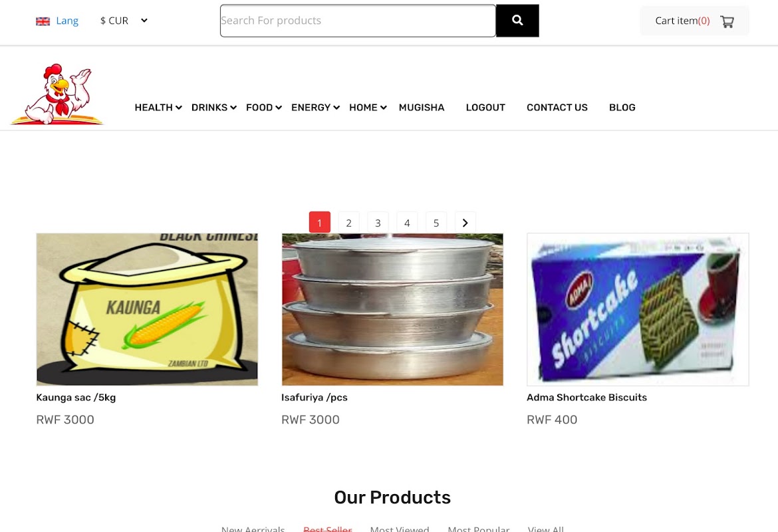Focus the Search For products field
778x532 pixels.
(358, 21)
